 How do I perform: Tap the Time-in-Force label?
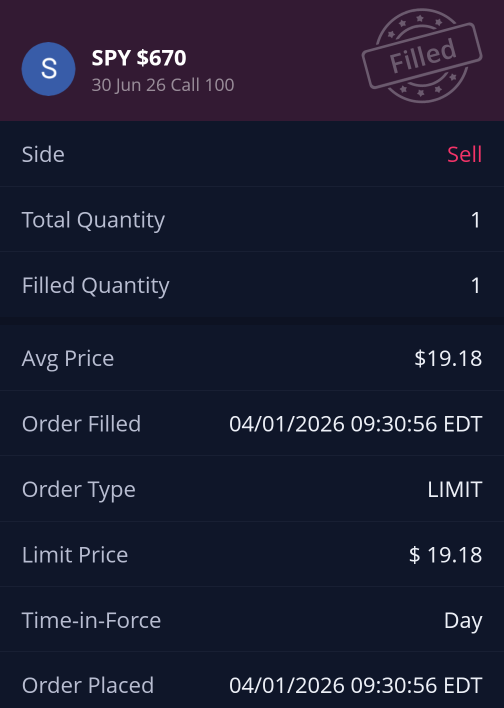(91, 620)
